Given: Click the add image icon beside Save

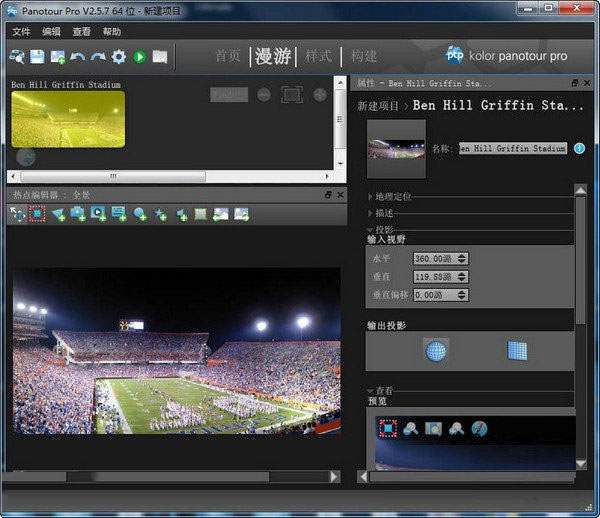Looking at the screenshot, I should tap(58, 57).
